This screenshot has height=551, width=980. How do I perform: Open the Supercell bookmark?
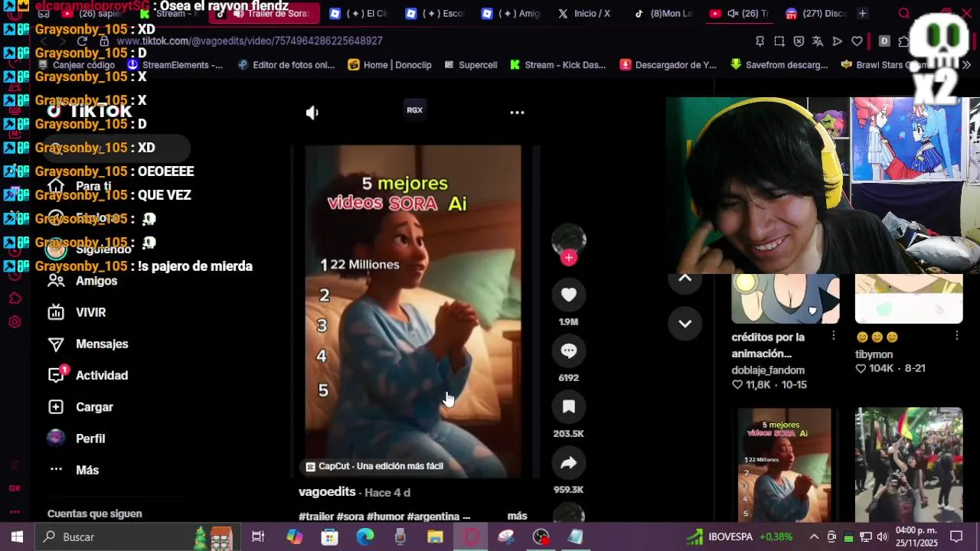click(471, 65)
